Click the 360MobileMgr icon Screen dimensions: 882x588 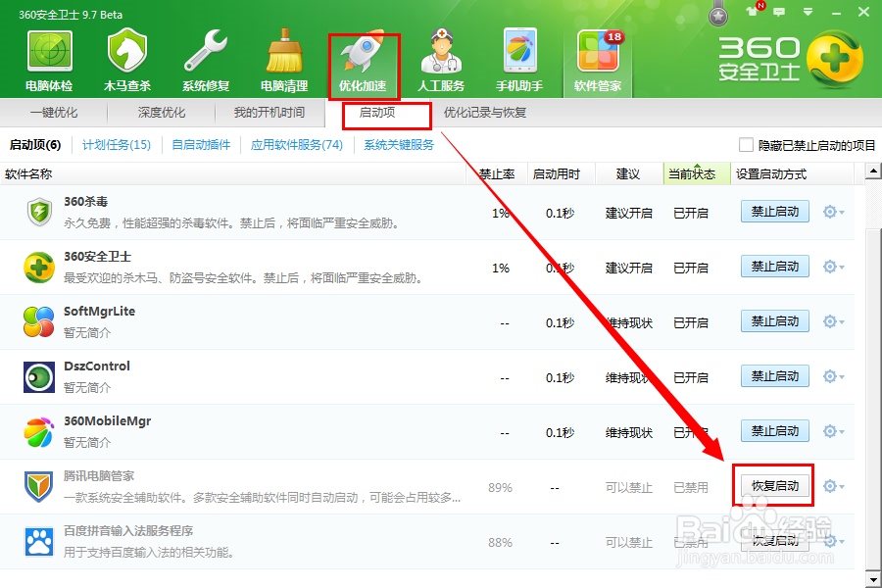(x=39, y=432)
